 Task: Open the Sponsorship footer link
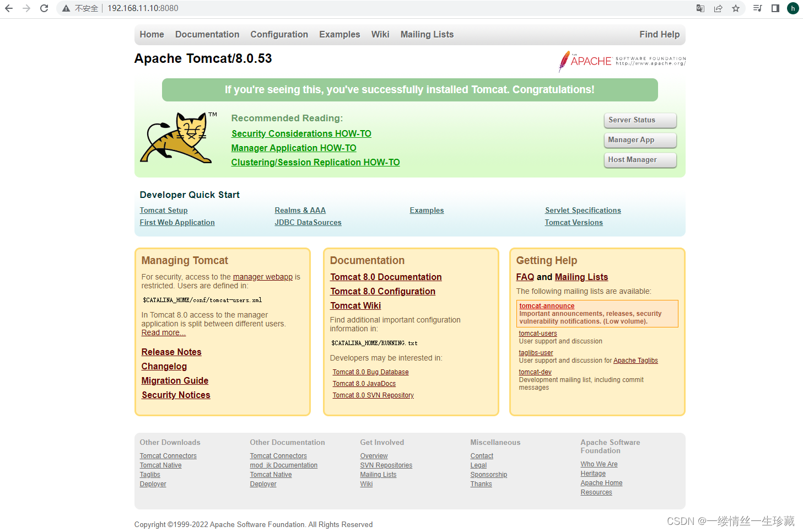point(489,475)
